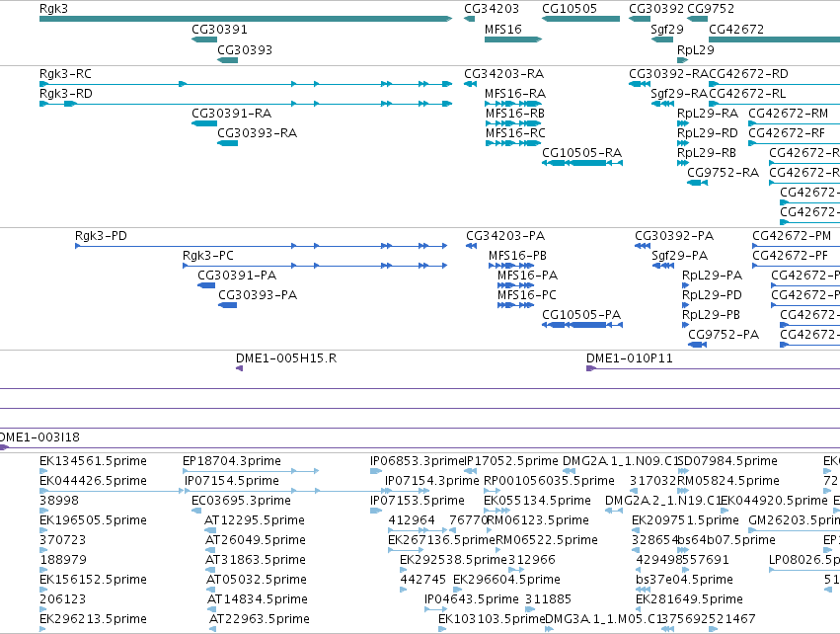Open the Rgk3-RD transcript label
The height and width of the screenshot is (634, 840).
point(66,94)
